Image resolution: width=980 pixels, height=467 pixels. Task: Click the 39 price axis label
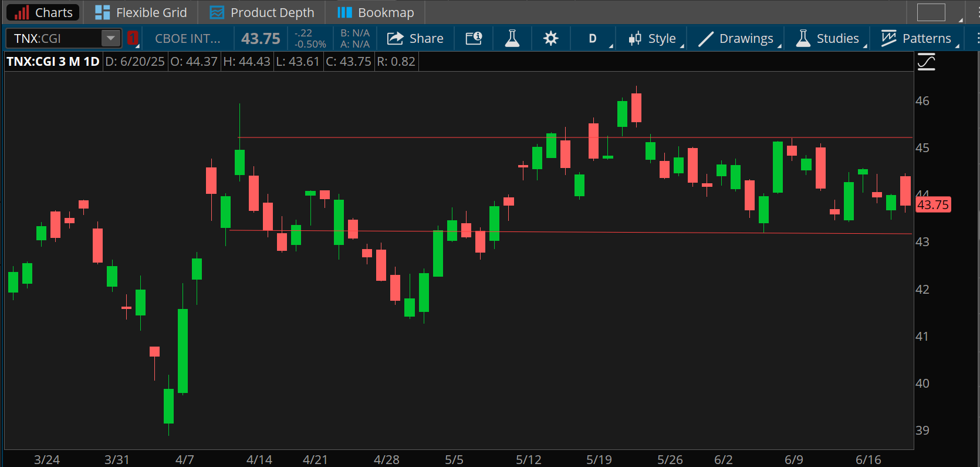pyautogui.click(x=922, y=431)
